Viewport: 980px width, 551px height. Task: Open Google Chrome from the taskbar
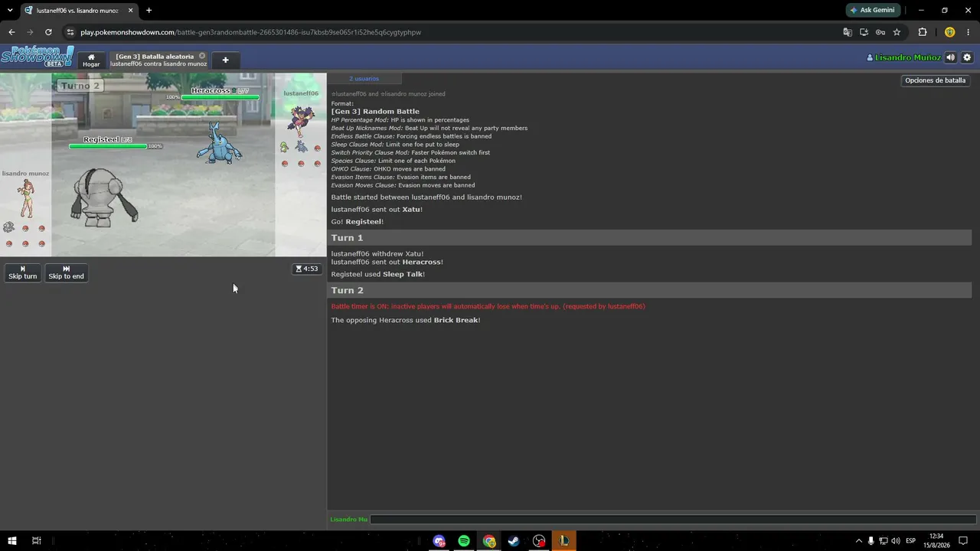[x=489, y=541]
